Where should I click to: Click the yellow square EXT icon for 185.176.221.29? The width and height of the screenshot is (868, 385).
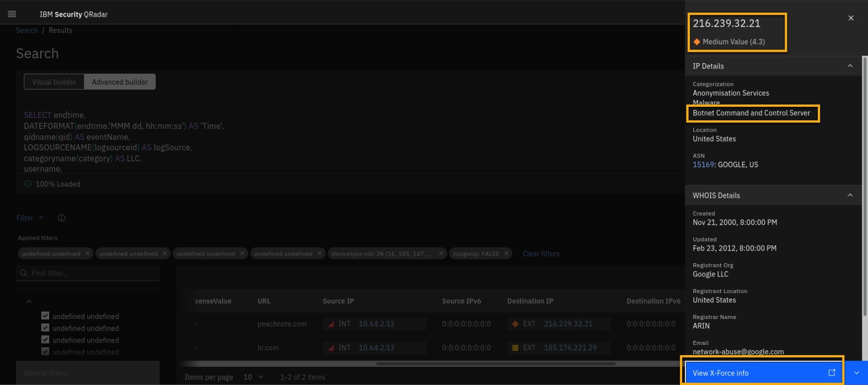pyautogui.click(x=515, y=347)
